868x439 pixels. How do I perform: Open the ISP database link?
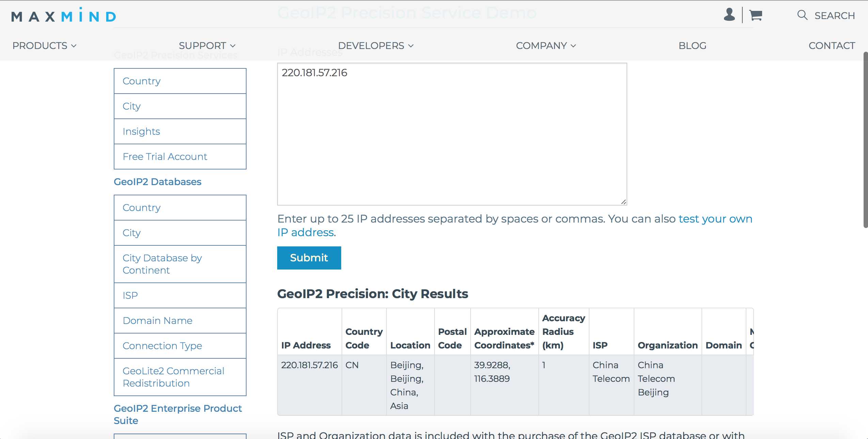point(180,295)
